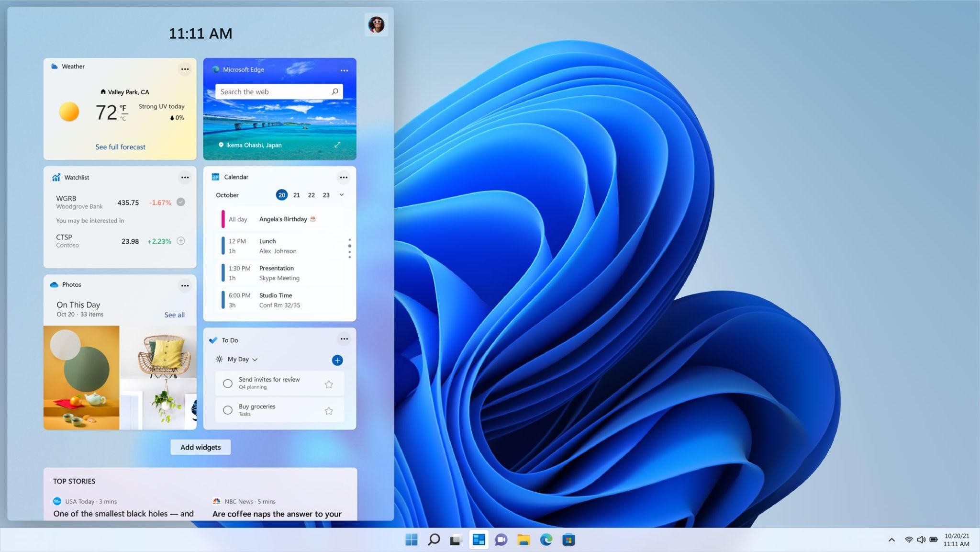Open To Do widget overflow menu
Image resolution: width=980 pixels, height=552 pixels.
343,339
